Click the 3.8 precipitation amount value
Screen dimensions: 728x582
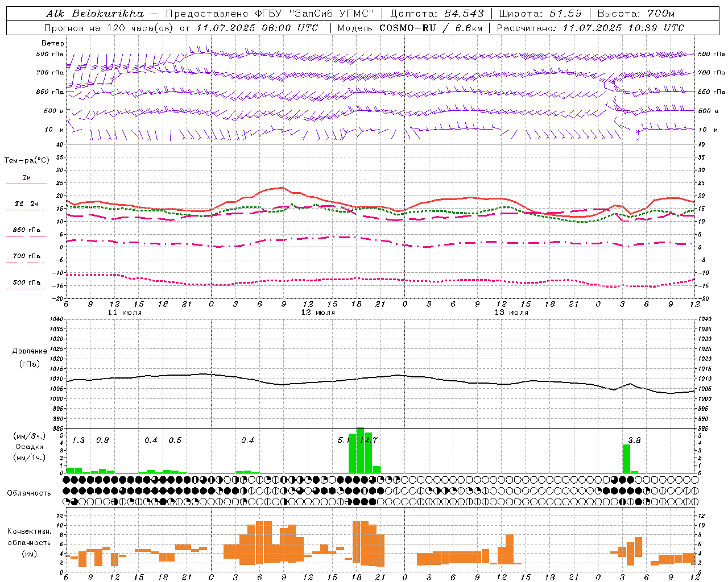tap(634, 440)
